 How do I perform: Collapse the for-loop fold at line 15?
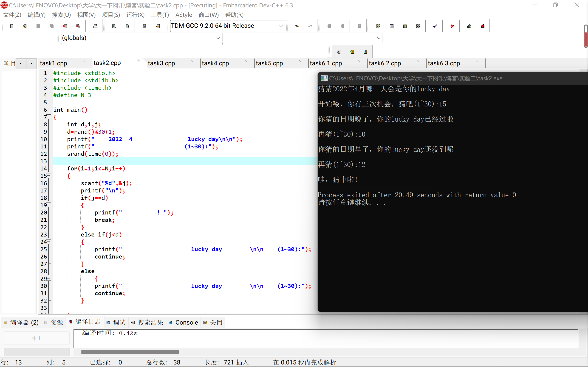(49, 175)
